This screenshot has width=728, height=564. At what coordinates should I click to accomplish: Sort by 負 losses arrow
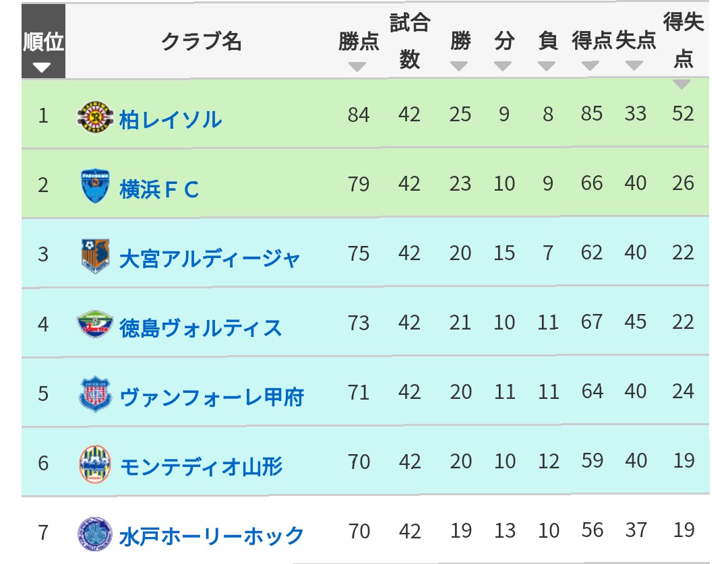[547, 67]
